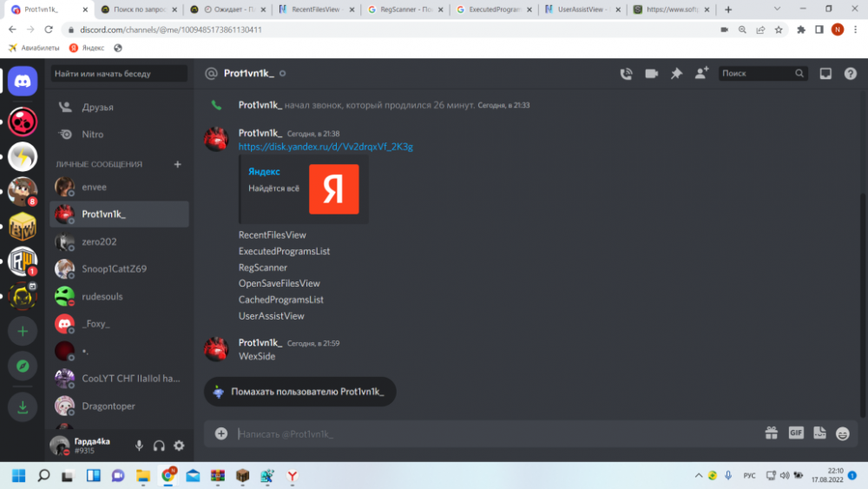The width and height of the screenshot is (868, 489).
Task: Add friends to this DM
Action: [701, 73]
